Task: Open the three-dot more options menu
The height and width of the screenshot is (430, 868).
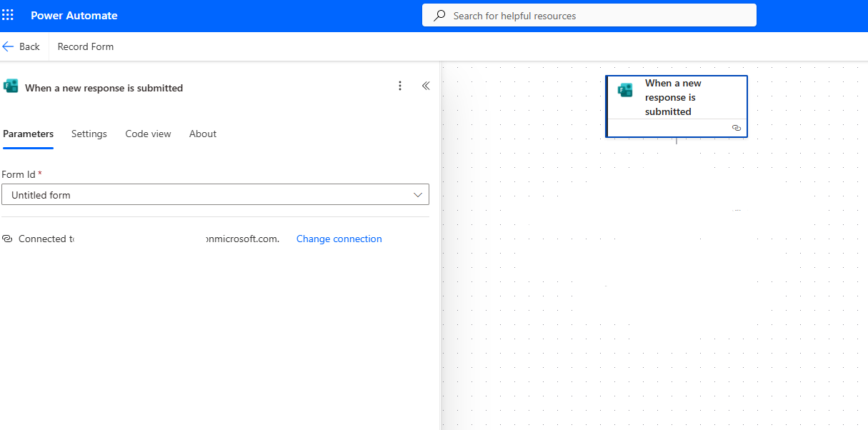Action: click(x=400, y=86)
